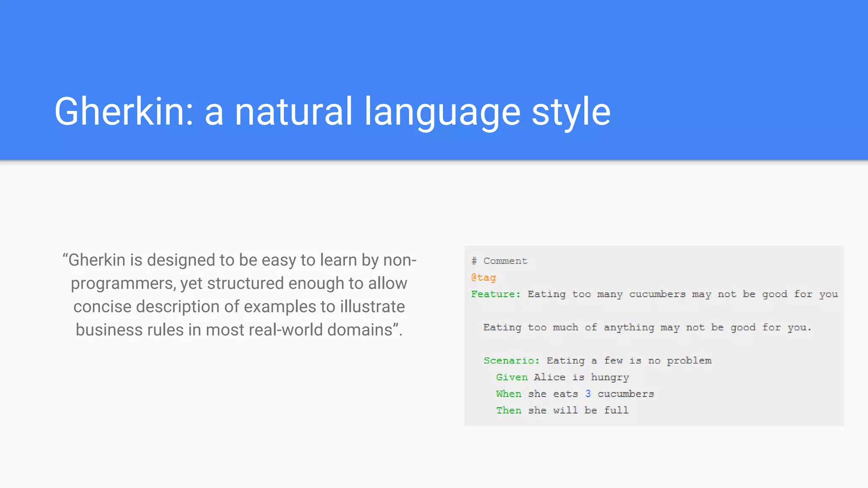Click the green 'Scenario:' keyword
The height and width of the screenshot is (488, 868).
(512, 360)
